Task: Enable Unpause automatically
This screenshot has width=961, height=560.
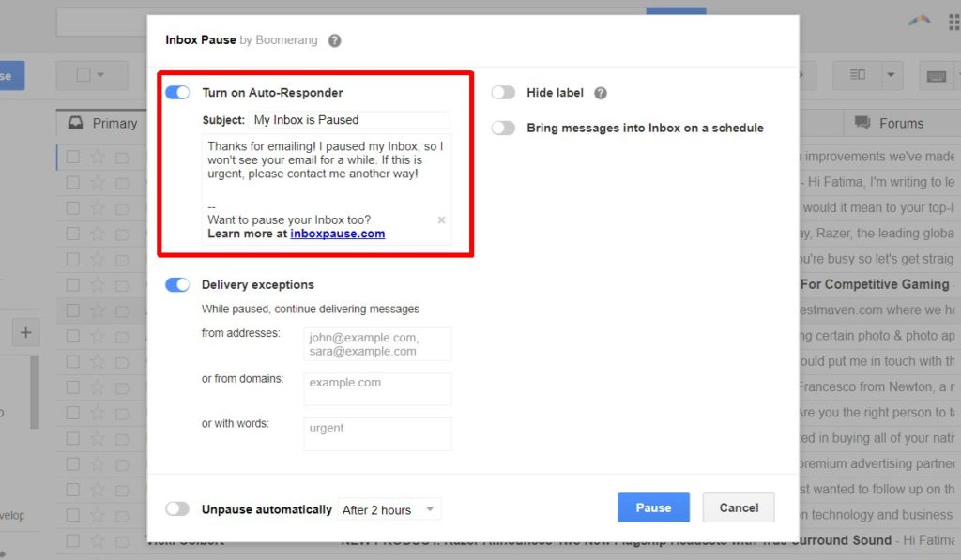Action: coord(177,507)
